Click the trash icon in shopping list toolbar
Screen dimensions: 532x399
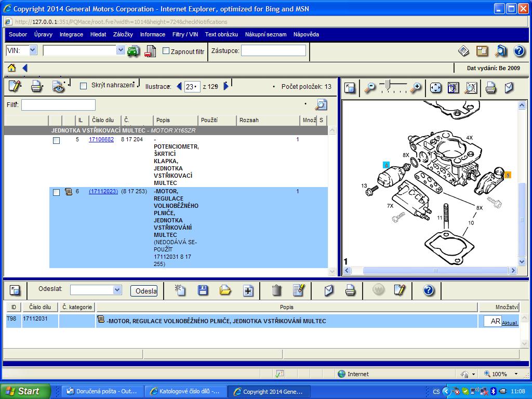click(x=276, y=290)
